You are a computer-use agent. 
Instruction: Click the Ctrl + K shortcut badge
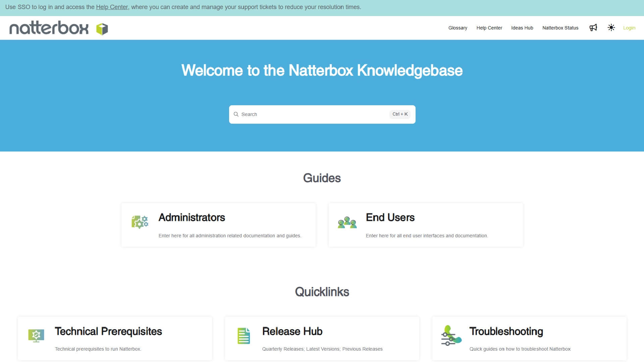pos(400,114)
